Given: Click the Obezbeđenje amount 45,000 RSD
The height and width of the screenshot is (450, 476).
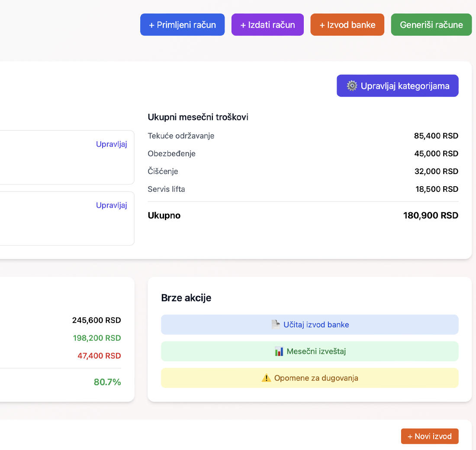Looking at the screenshot, I should pyautogui.click(x=436, y=154).
